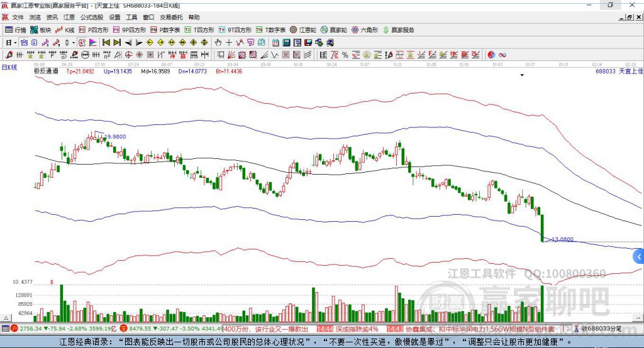Screen dimensions: 644x348
Task: Click the yin-yang icon
Action: [491, 55]
